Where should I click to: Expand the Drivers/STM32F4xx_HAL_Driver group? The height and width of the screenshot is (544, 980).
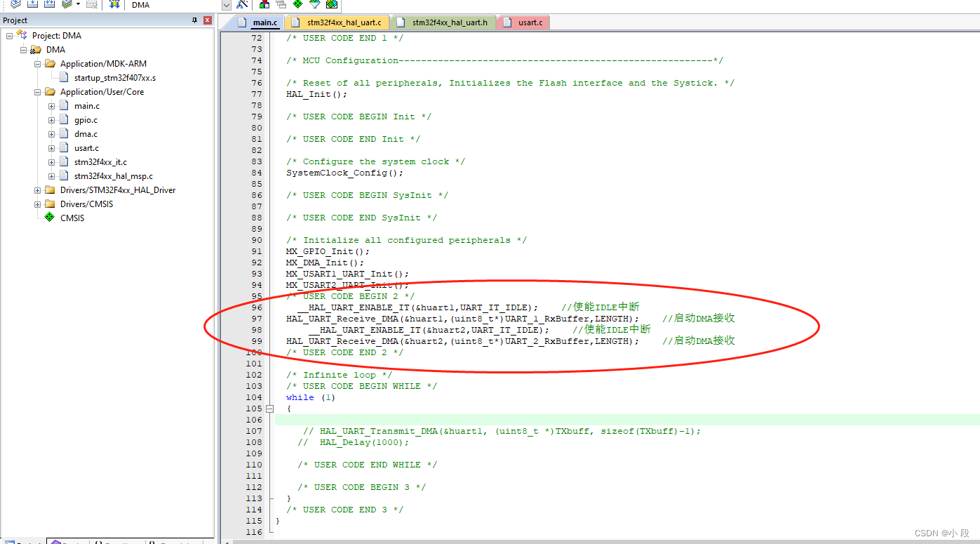pyautogui.click(x=37, y=190)
